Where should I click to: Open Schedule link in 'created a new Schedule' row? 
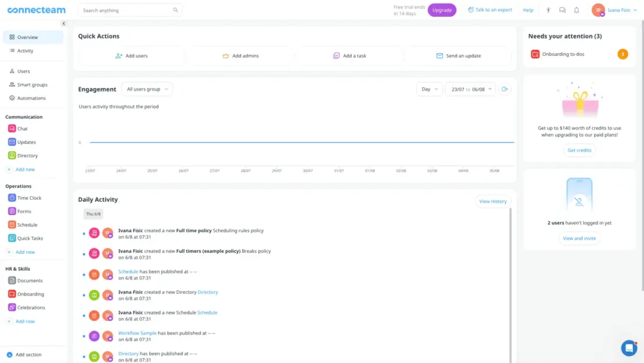coord(207,313)
